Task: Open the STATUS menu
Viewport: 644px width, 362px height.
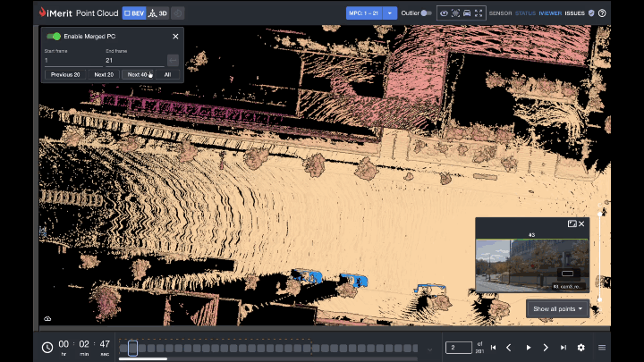Action: [x=525, y=13]
